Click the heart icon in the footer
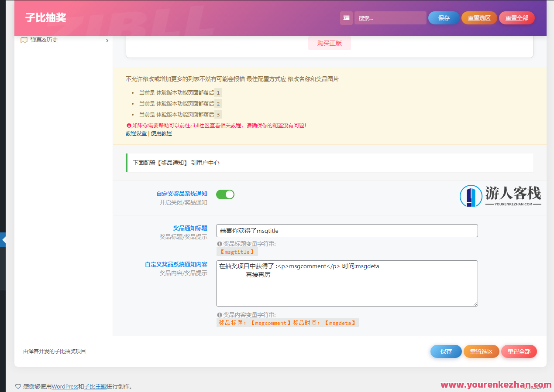 18,386
